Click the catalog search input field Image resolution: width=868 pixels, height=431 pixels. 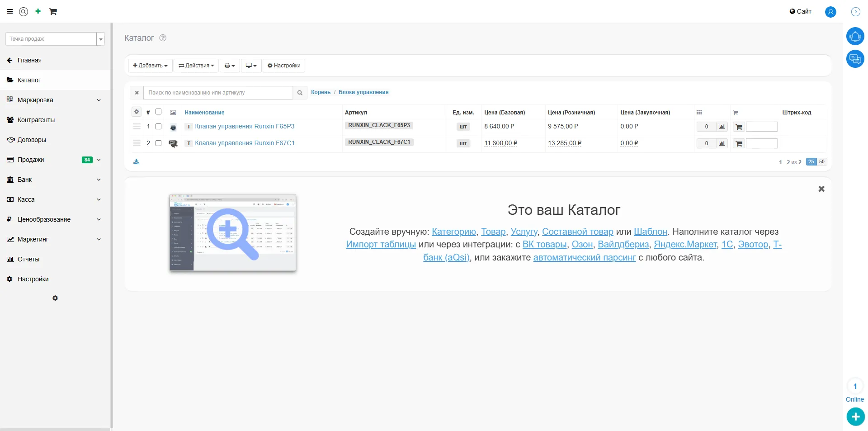[x=218, y=93]
